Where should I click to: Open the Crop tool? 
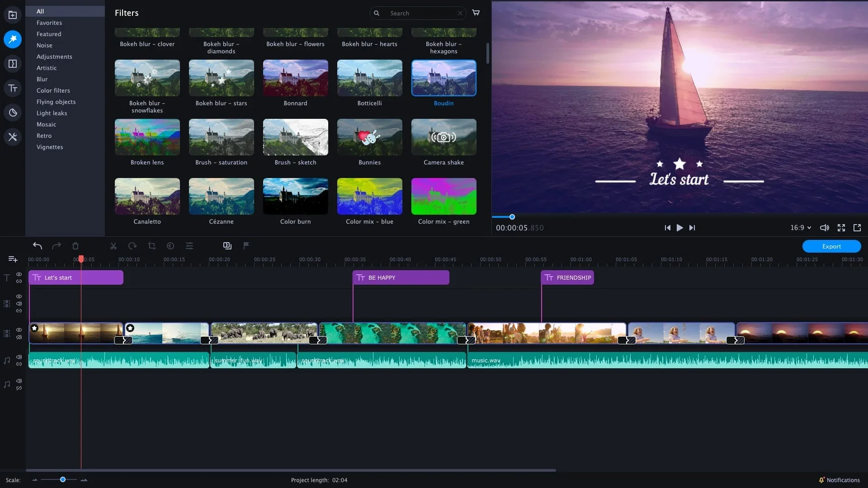click(x=151, y=246)
